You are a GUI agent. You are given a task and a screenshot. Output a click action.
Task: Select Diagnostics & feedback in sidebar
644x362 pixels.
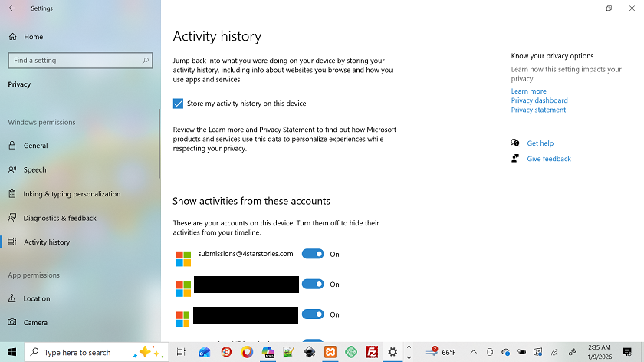point(60,218)
